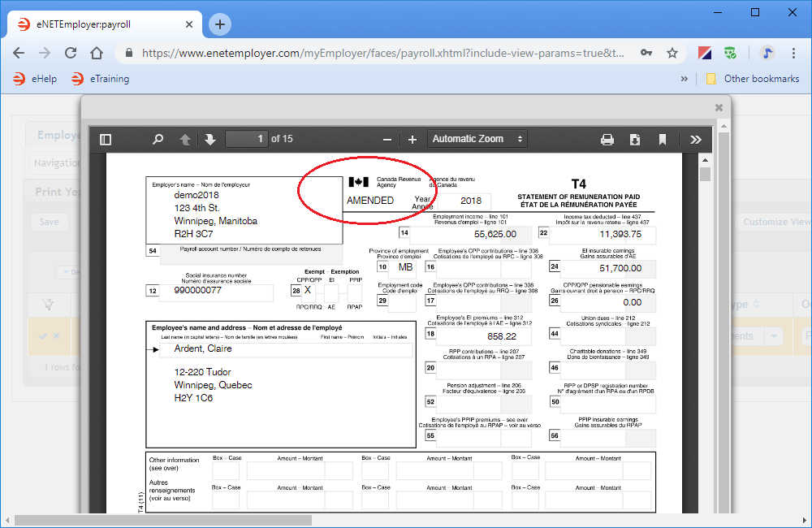Zoom in on the PDF document
Screen dimensions: 812x528
tap(412, 139)
